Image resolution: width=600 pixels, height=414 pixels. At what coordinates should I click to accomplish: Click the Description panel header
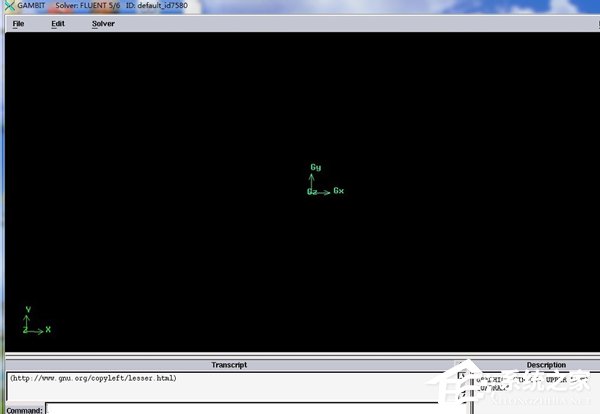tap(546, 365)
